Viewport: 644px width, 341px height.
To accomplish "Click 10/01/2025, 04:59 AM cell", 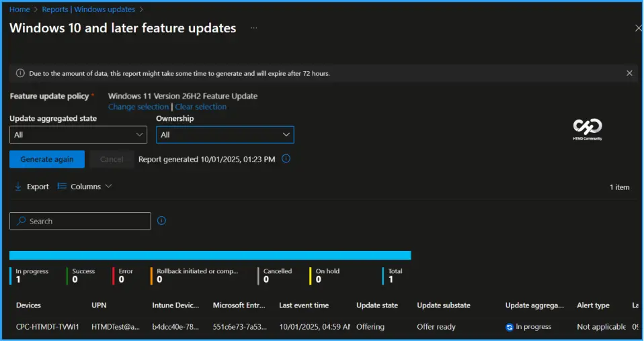I will tap(315, 327).
